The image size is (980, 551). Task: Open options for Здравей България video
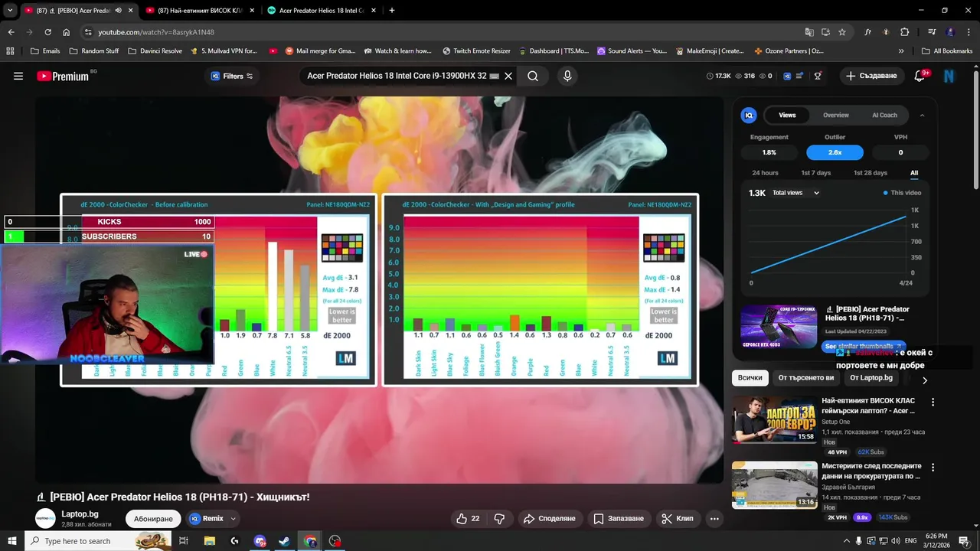[933, 467]
